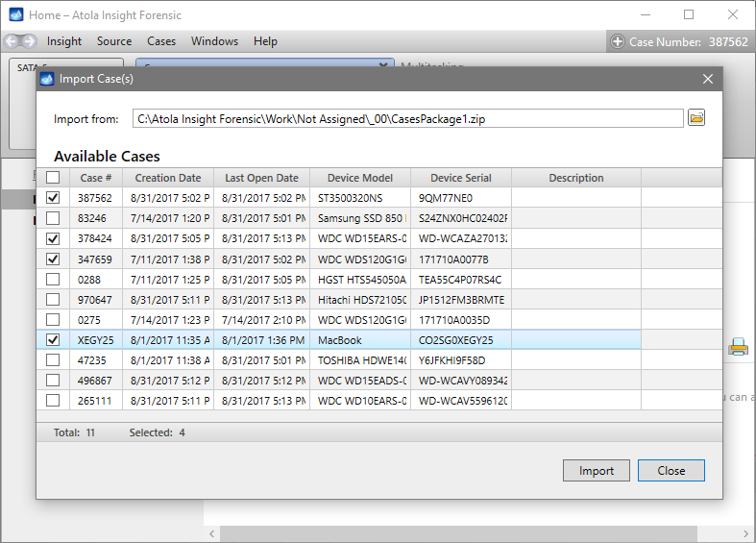756x543 pixels.
Task: Click the Import button
Action: click(597, 471)
